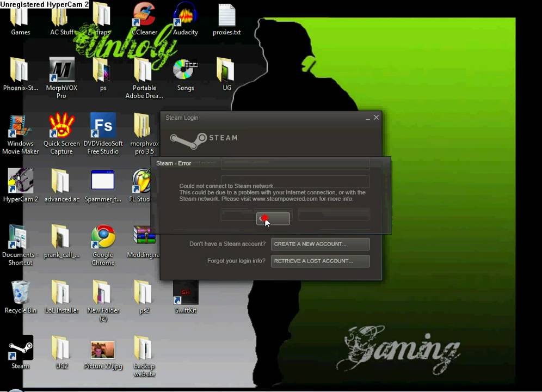The image size is (542, 392).
Task: Launch the CCleaner shortcut
Action: tap(144, 19)
